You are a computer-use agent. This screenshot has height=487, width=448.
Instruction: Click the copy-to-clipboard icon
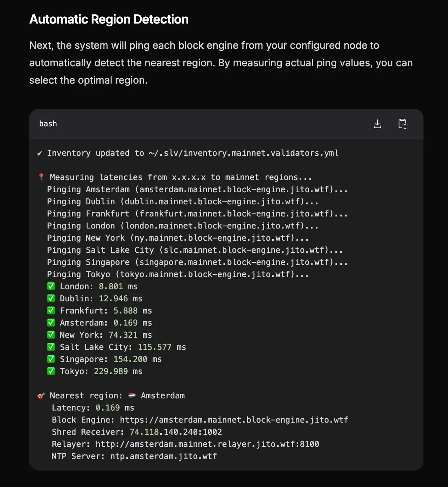pos(402,124)
